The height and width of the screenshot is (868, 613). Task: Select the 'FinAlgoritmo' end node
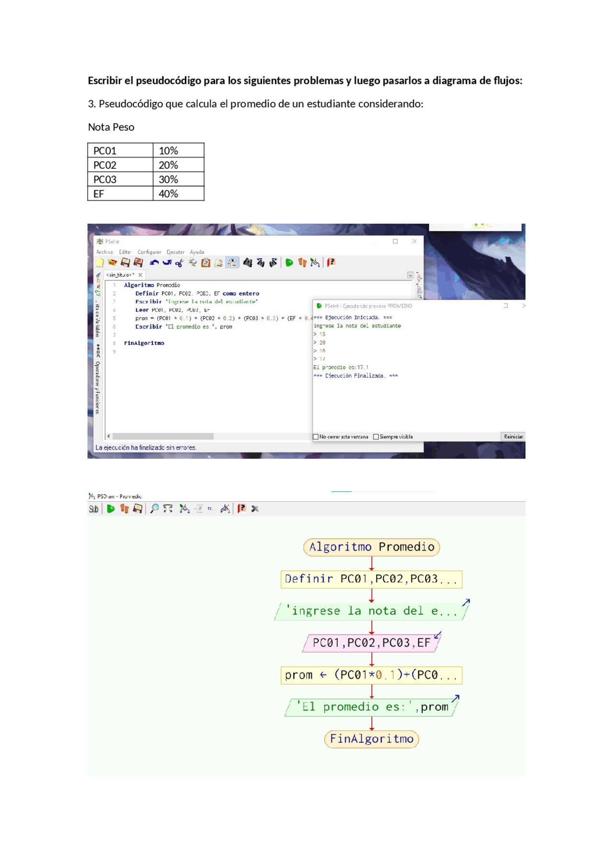pos(372,739)
